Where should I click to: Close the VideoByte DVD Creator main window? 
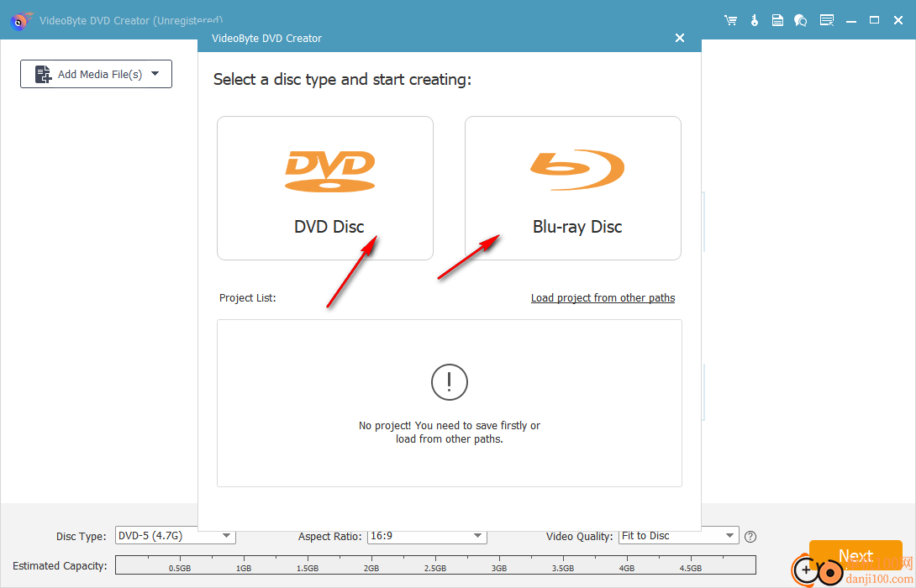click(x=898, y=20)
